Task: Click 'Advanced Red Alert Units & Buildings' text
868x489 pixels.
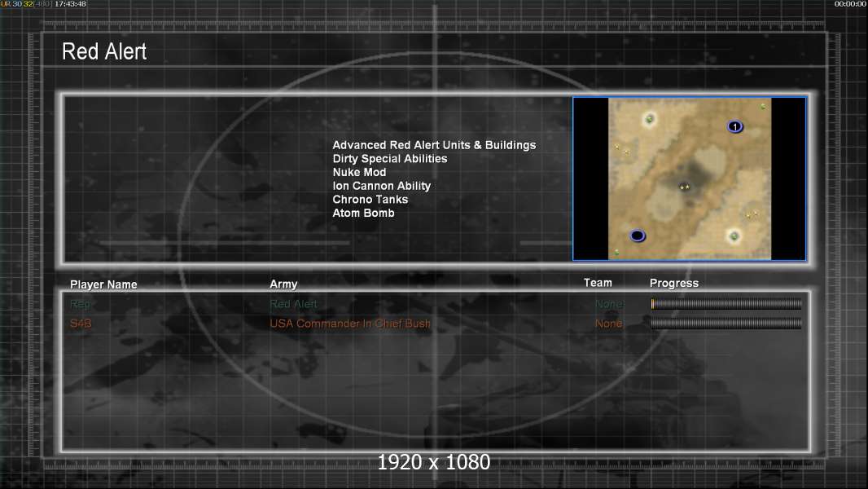Action: 434,145
